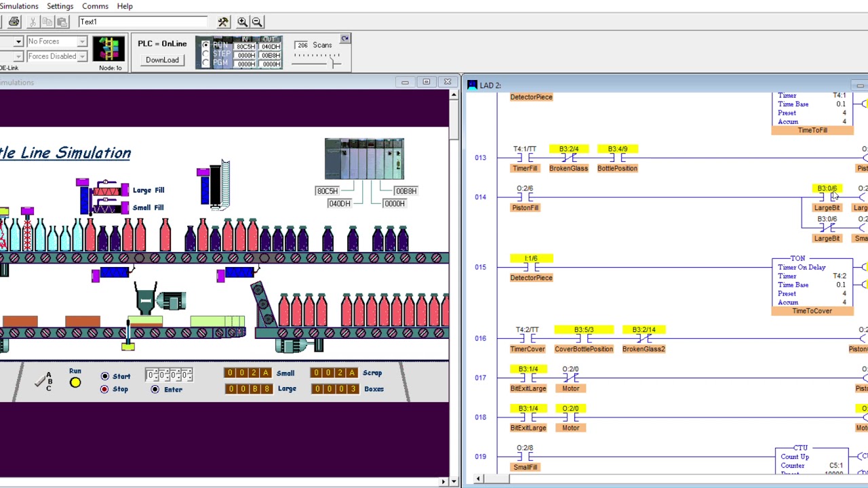
Task: Open the Comms menu
Action: pyautogui.click(x=95, y=6)
